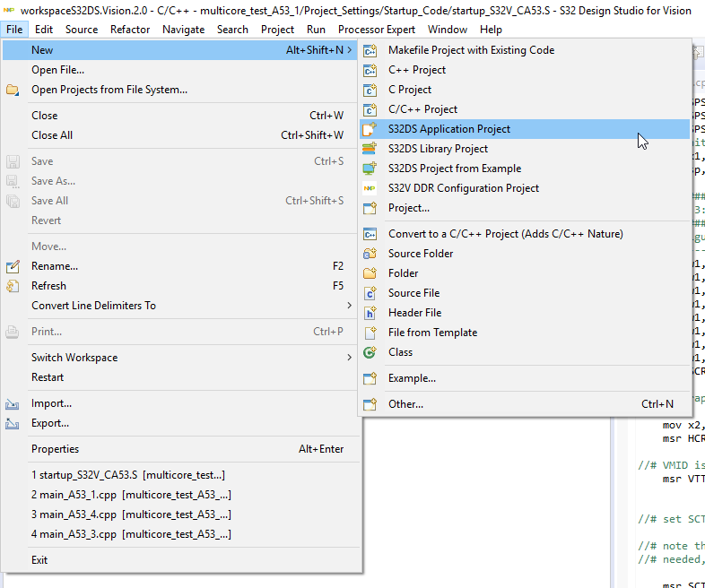Image resolution: width=705 pixels, height=588 pixels.
Task: Choose C++ Project from New submenu
Action: pos(417,70)
